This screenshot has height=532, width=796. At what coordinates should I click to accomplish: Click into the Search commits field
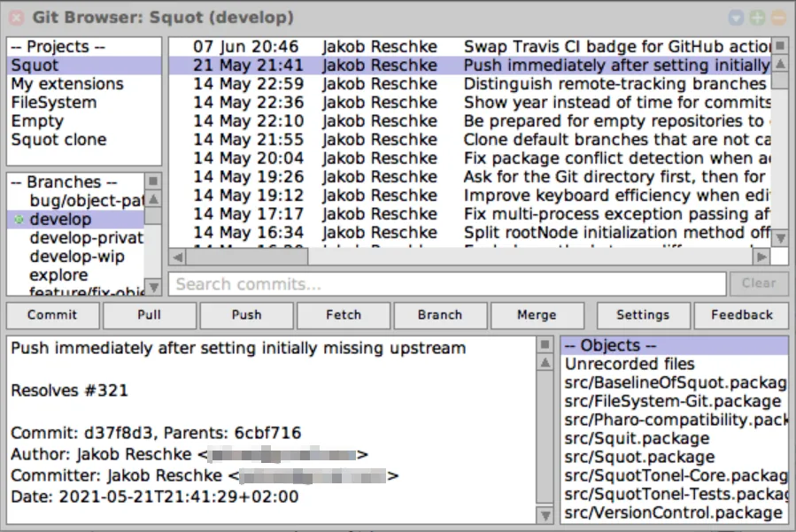[x=447, y=284]
